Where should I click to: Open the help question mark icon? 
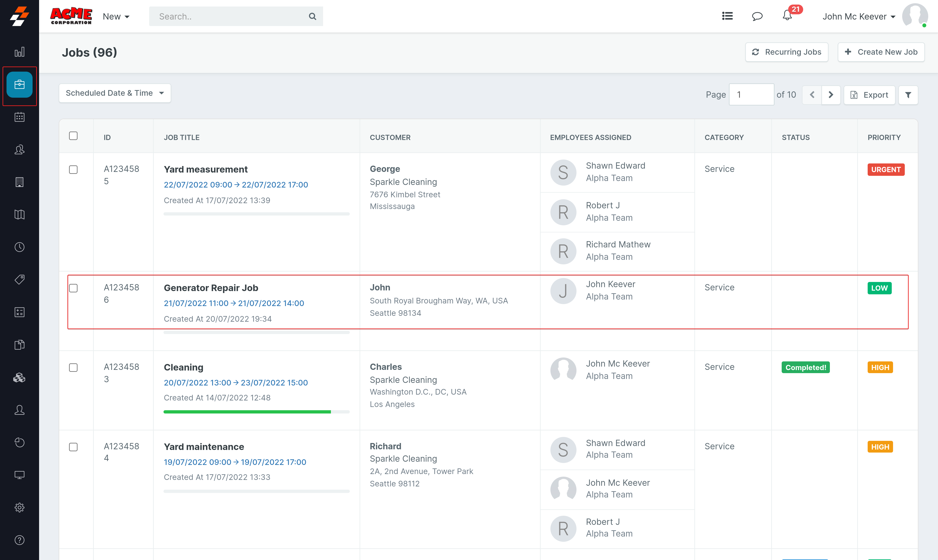coord(19,540)
